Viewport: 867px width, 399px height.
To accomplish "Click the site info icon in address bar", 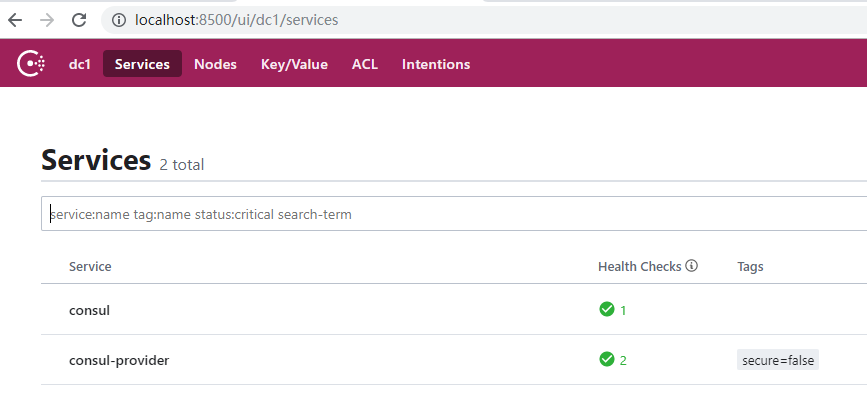I will tap(118, 20).
